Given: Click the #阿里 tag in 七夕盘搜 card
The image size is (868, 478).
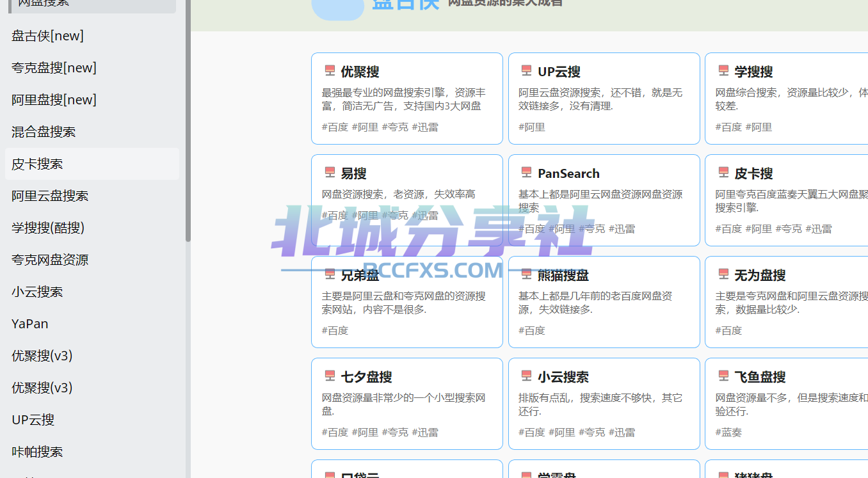Looking at the screenshot, I should [x=365, y=432].
